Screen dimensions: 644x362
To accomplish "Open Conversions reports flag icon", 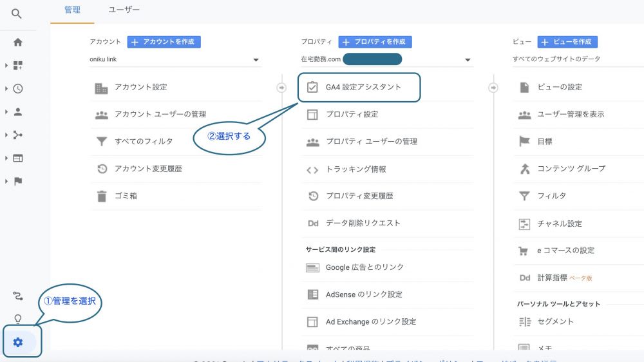I will click(x=17, y=181).
